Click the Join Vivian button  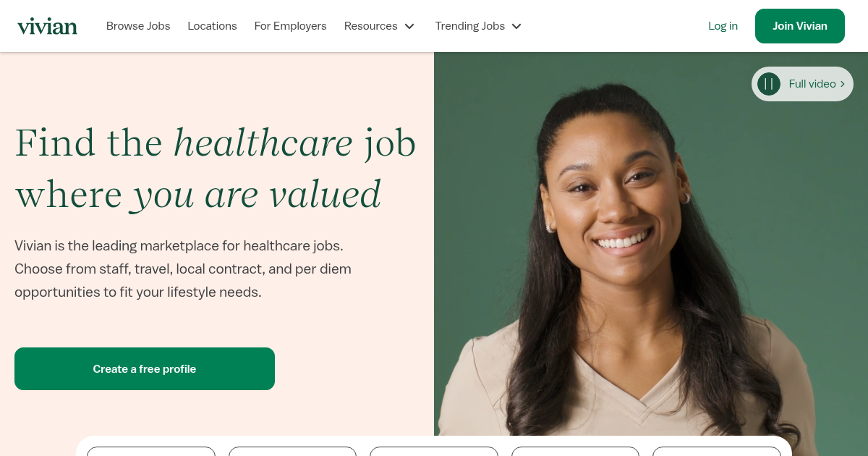(800, 26)
